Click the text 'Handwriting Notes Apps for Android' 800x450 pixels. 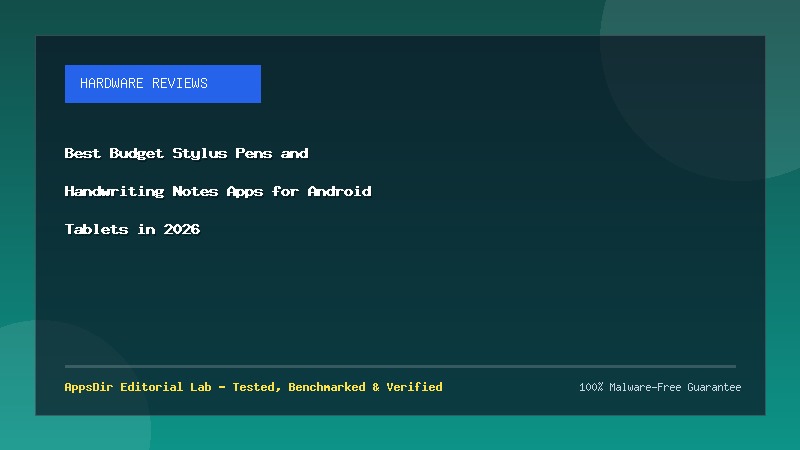point(218,191)
